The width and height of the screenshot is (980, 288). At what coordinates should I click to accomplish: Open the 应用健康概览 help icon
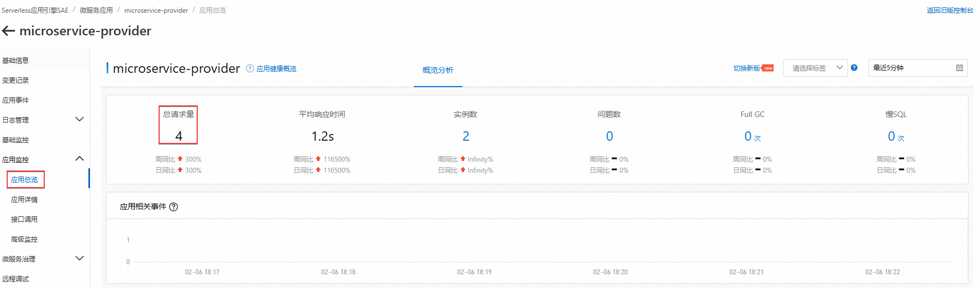coord(250,68)
